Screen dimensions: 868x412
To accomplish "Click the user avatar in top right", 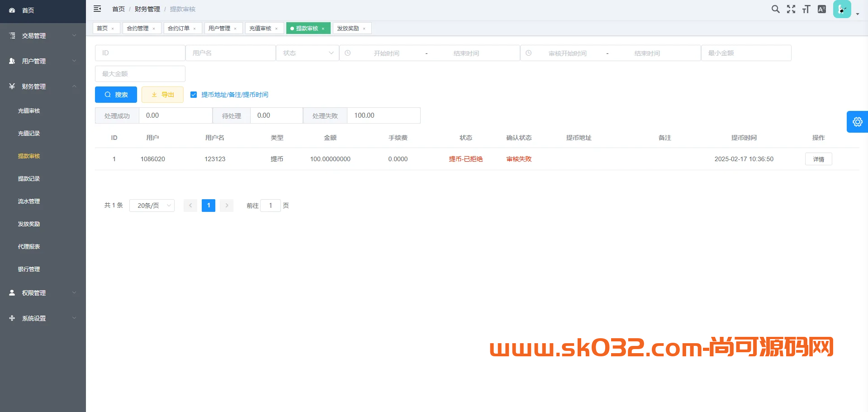I will [x=841, y=9].
